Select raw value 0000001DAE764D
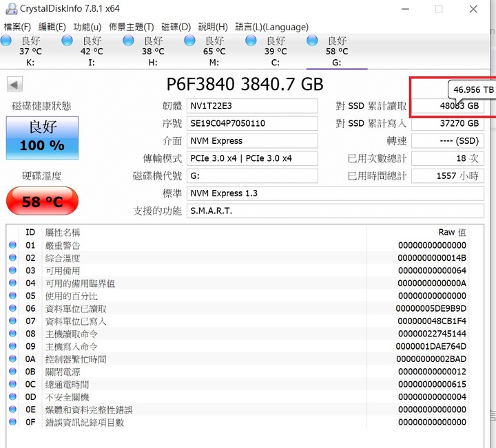This screenshot has width=496, height=448. tap(431, 347)
